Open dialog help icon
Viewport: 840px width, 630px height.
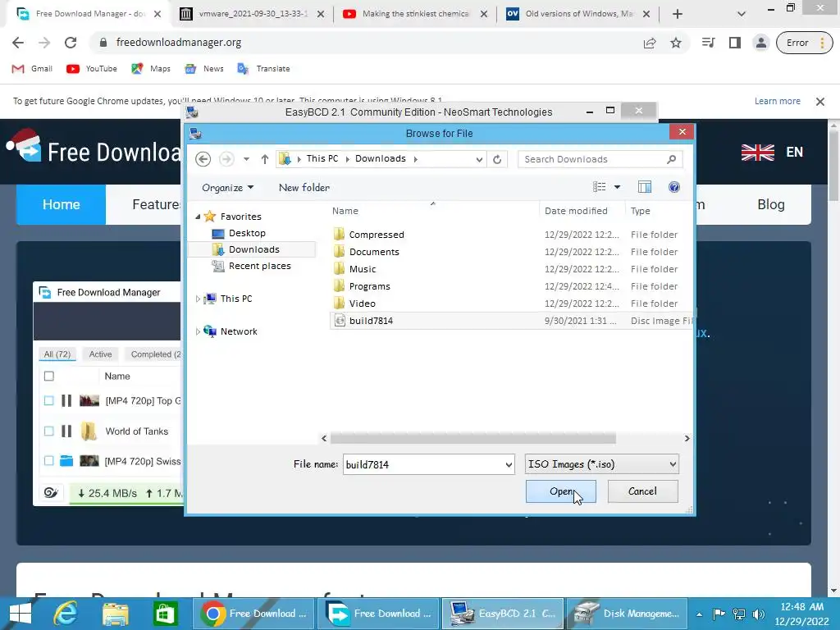pyautogui.click(x=674, y=187)
